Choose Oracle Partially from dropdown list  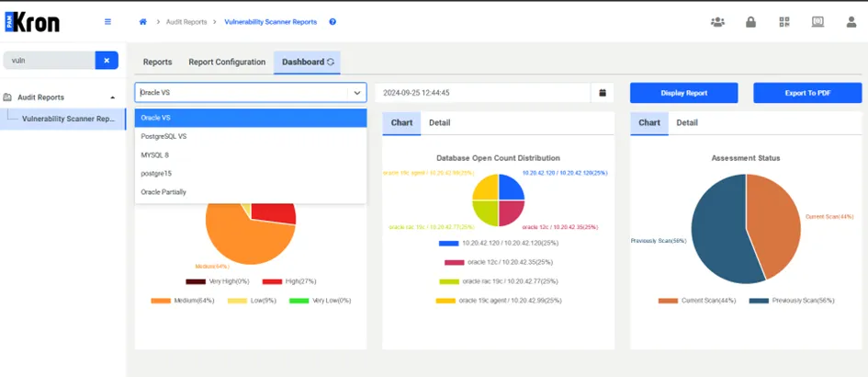tap(251, 192)
